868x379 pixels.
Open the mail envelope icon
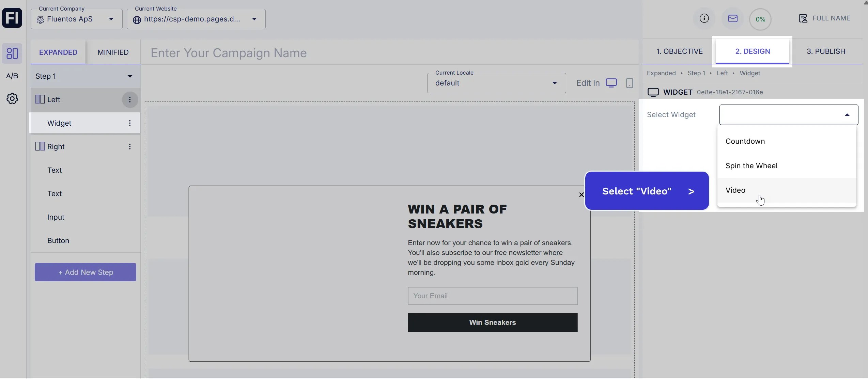pyautogui.click(x=733, y=18)
